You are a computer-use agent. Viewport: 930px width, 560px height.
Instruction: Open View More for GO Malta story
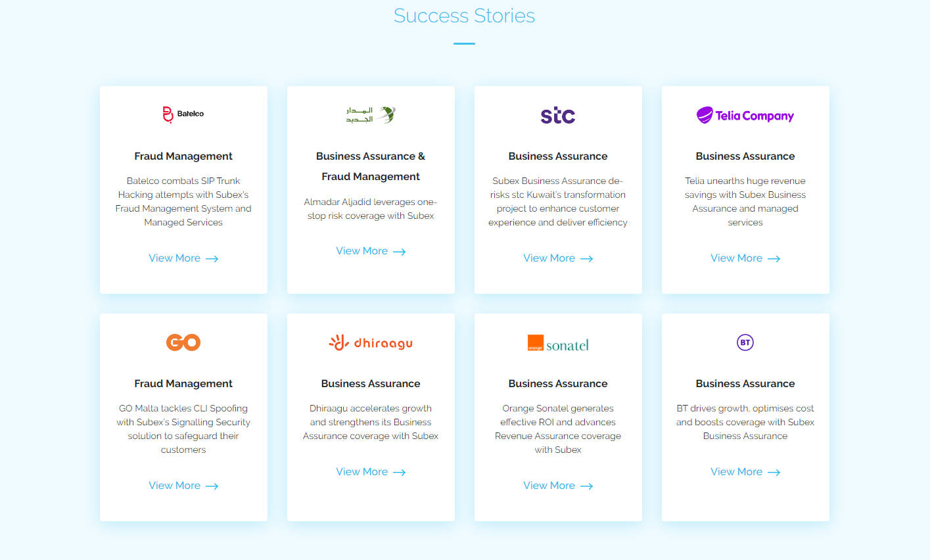183,486
